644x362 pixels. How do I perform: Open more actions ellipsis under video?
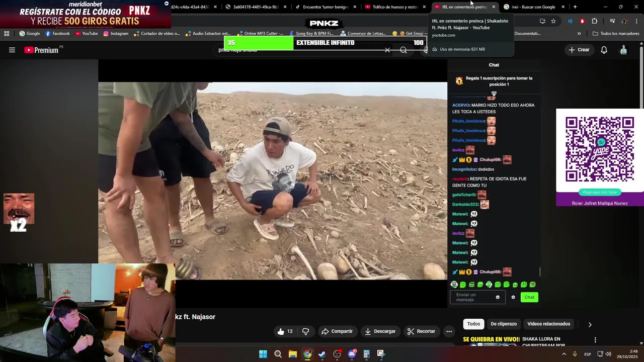449,331
